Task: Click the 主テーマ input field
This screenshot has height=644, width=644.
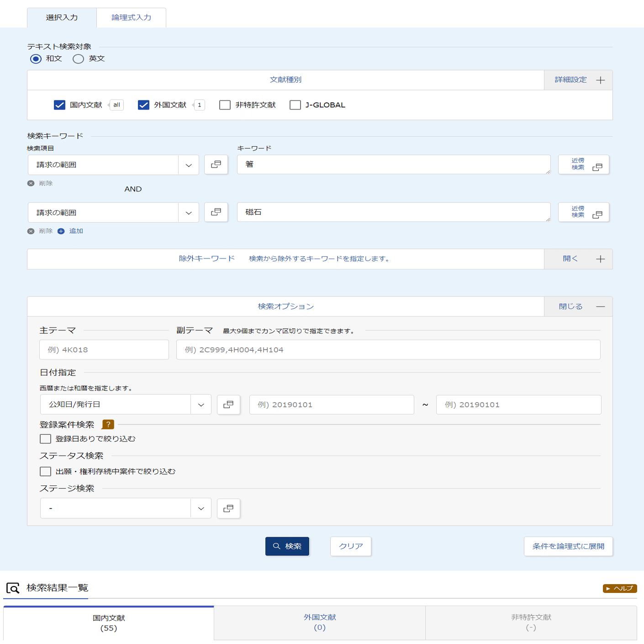Action: click(104, 349)
